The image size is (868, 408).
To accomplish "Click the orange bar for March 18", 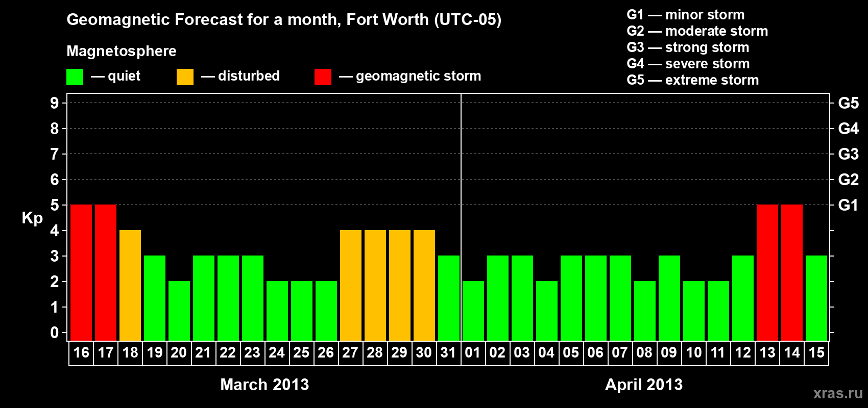I will [x=130, y=285].
